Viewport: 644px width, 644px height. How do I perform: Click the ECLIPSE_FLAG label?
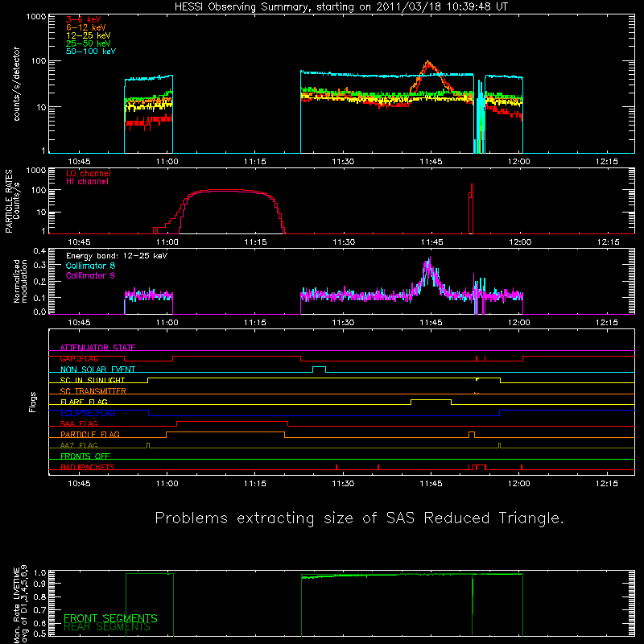click(88, 413)
